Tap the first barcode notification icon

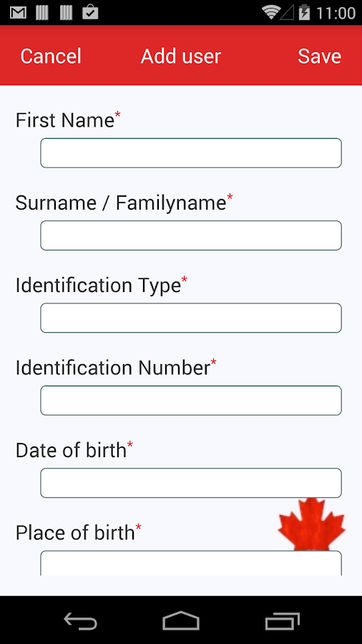(42, 13)
